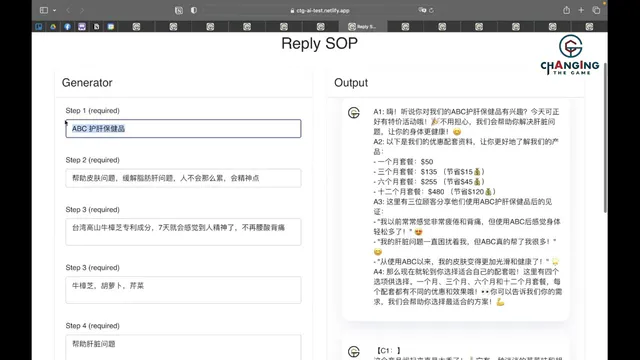Screen dimensions: 640x360
Task: Click the "【C1：】" text in second output card
Action: [388, 351]
